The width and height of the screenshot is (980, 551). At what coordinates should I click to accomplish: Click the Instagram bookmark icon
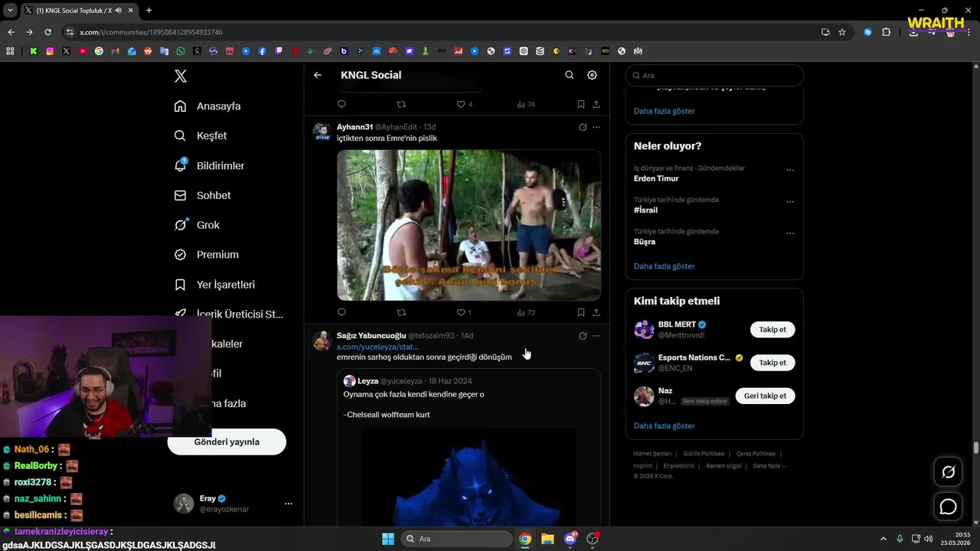tap(50, 51)
